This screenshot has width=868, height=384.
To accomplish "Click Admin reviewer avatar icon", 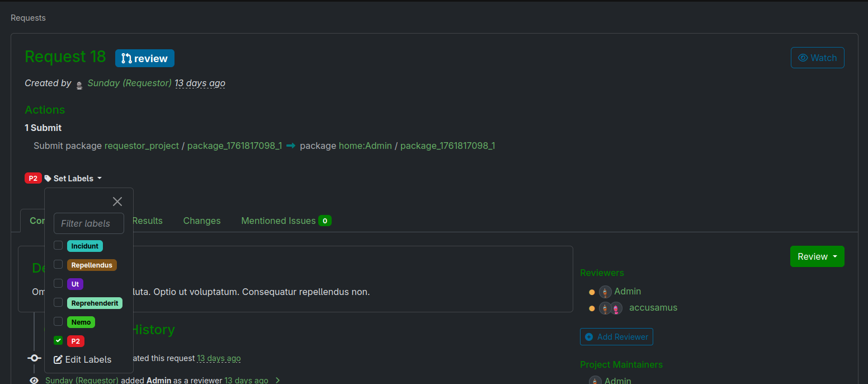I will [x=605, y=292].
